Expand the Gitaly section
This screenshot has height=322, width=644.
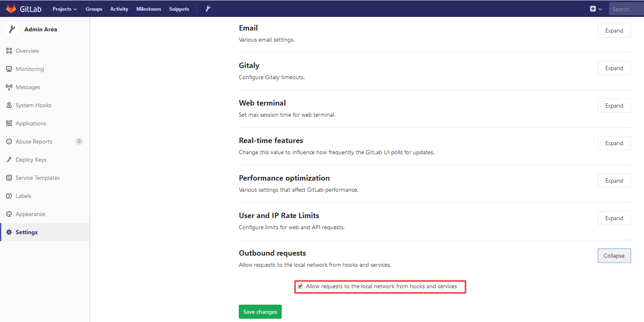pos(614,68)
